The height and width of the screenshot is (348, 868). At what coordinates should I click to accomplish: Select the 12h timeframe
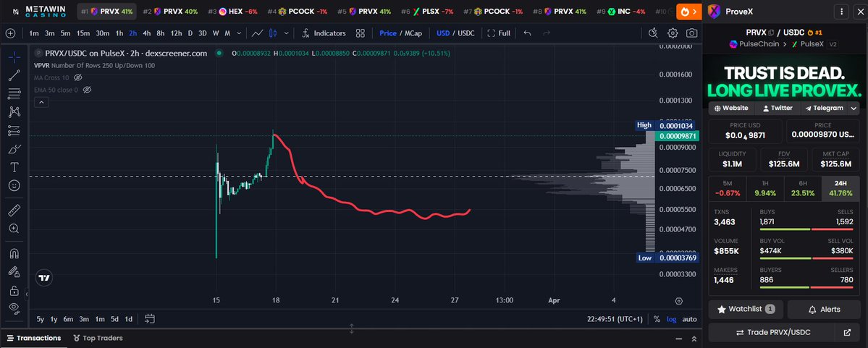pos(176,33)
